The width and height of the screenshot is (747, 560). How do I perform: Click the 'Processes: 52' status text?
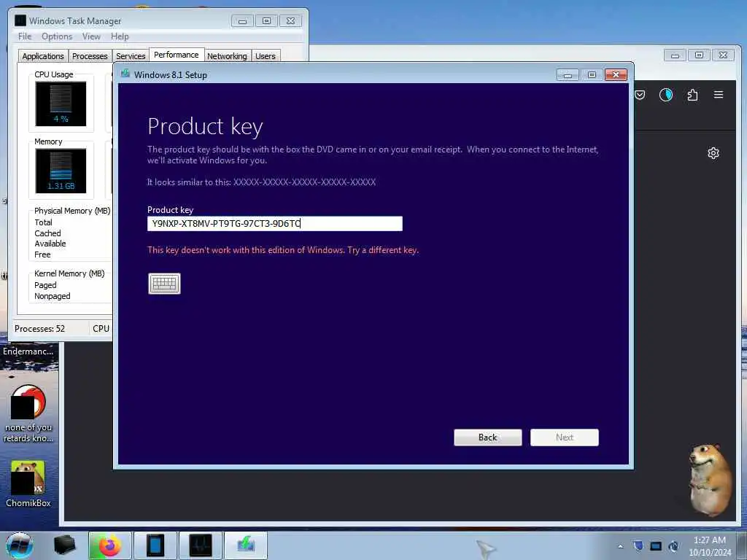click(39, 329)
